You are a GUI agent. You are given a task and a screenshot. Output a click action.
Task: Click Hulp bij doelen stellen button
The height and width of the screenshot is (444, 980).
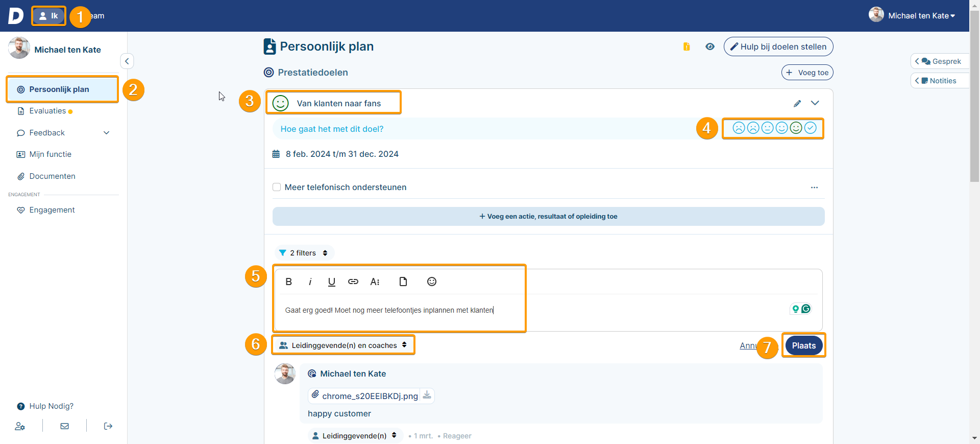pos(778,46)
